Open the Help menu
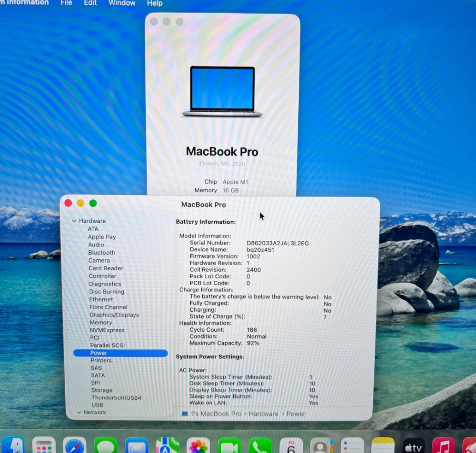 (154, 3)
